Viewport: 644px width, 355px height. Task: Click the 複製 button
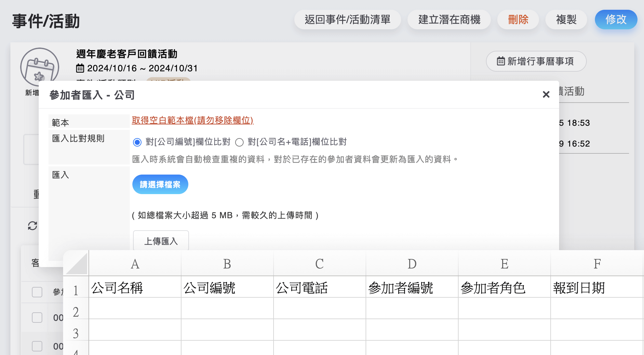(566, 20)
